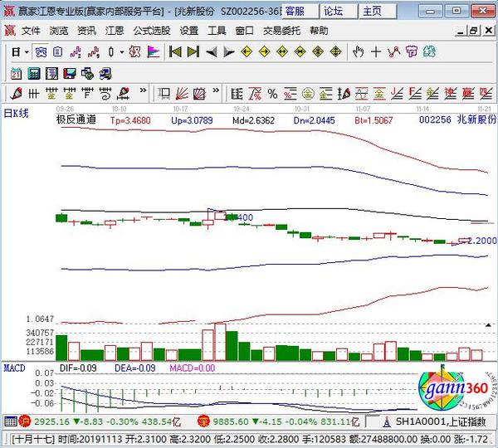Image resolution: width=498 pixels, height=448 pixels.
Task: Open the 帮助 menu
Action: (x=319, y=31)
